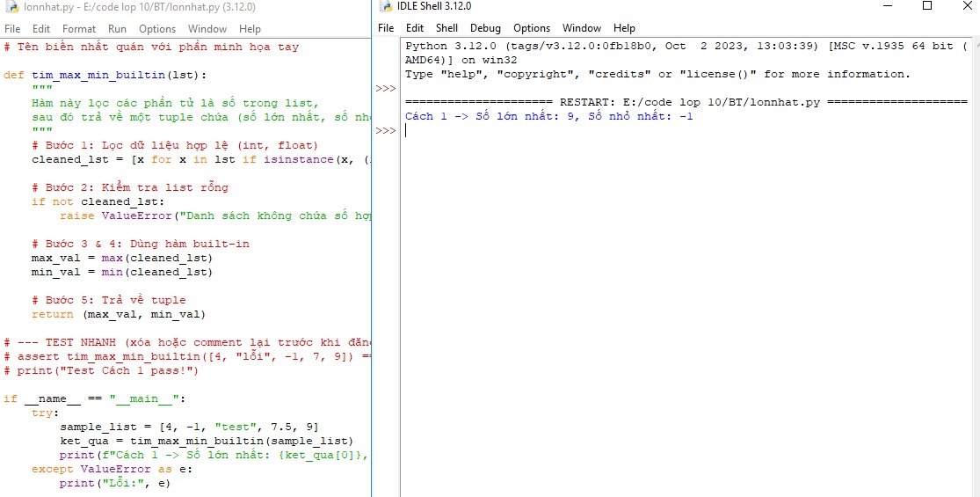Open Options menu in IDLE Shell

coord(531,28)
